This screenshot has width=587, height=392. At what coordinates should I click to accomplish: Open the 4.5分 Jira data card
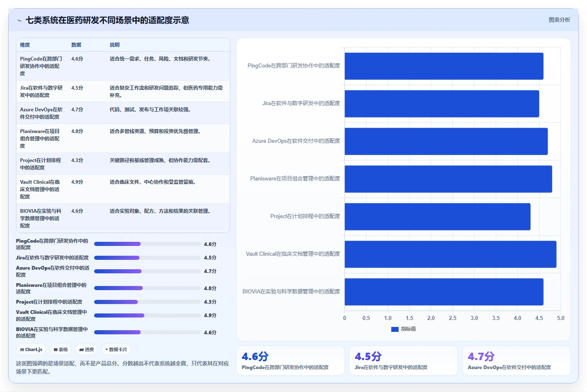coord(403,360)
